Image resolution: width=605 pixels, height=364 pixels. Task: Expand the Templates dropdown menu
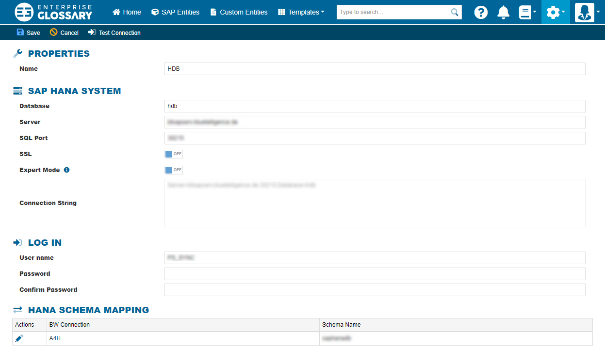pyautogui.click(x=301, y=12)
